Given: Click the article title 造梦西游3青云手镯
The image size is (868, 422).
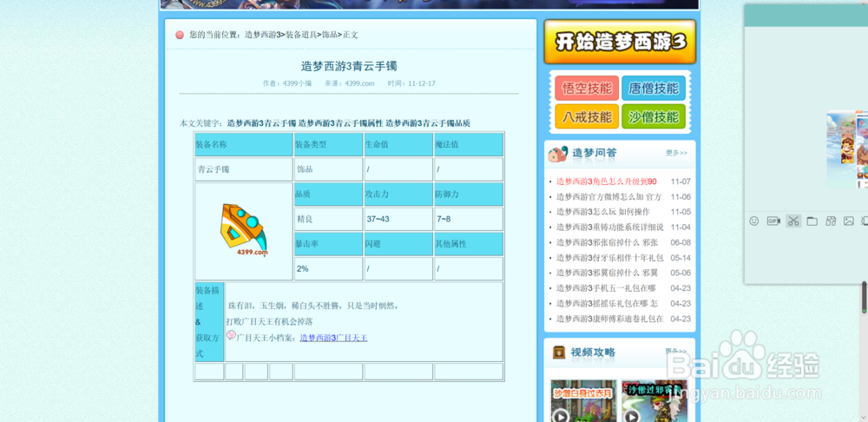Looking at the screenshot, I should pos(349,67).
